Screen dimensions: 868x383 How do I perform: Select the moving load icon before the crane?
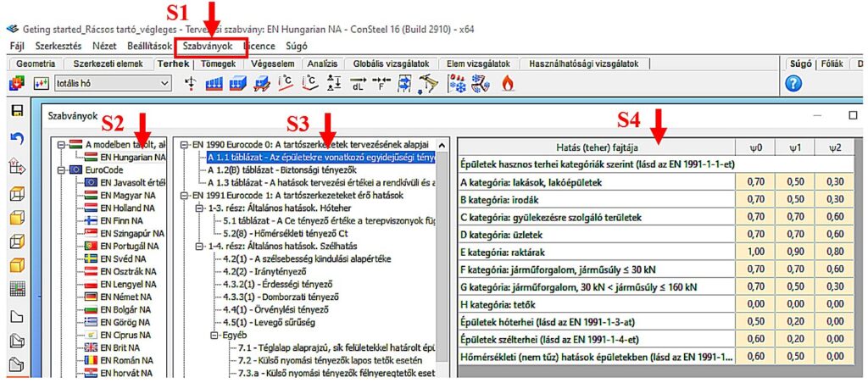[406, 84]
